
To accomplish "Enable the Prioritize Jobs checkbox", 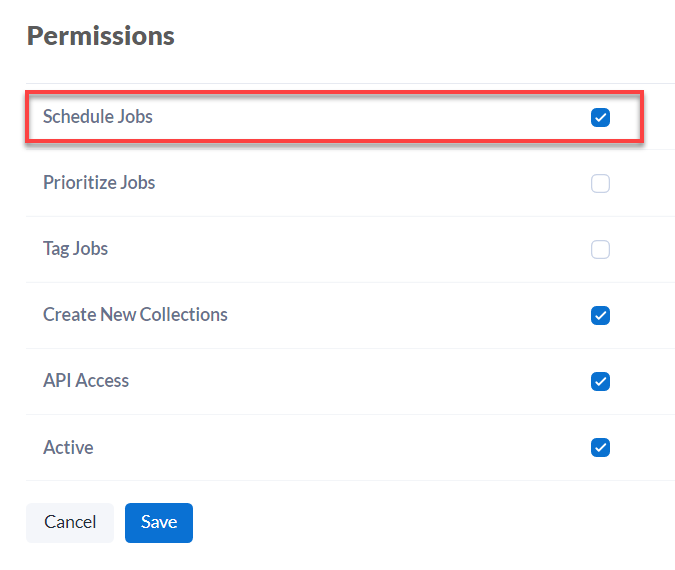I will (600, 184).
